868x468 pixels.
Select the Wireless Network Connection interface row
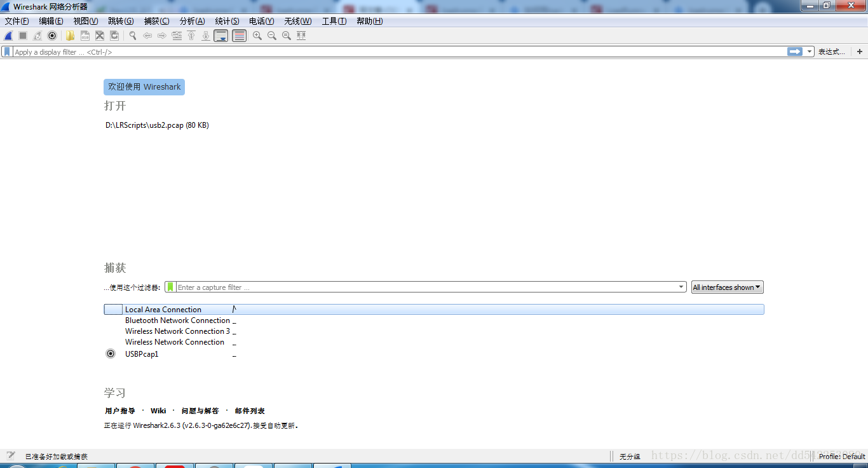[x=434, y=342]
